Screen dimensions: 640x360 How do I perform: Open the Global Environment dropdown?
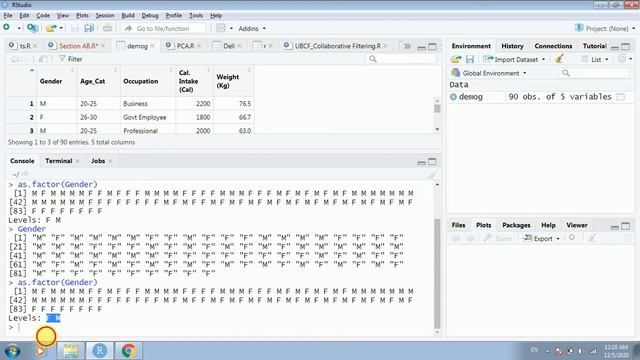489,73
